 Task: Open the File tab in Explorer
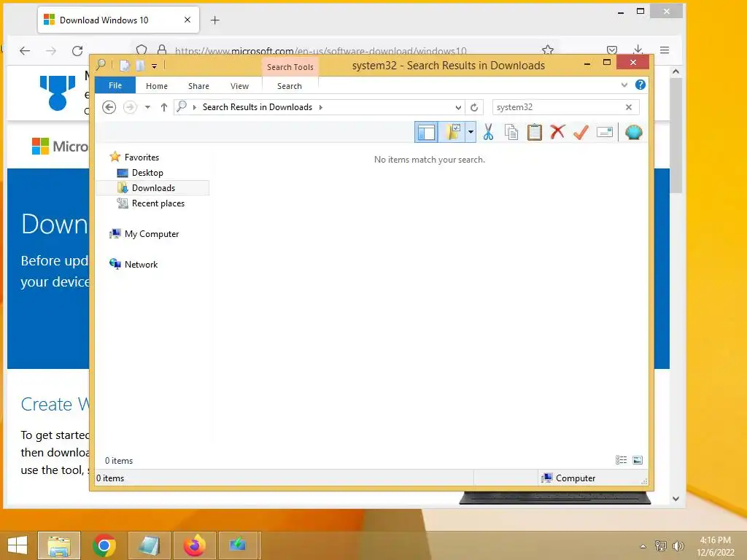115,85
